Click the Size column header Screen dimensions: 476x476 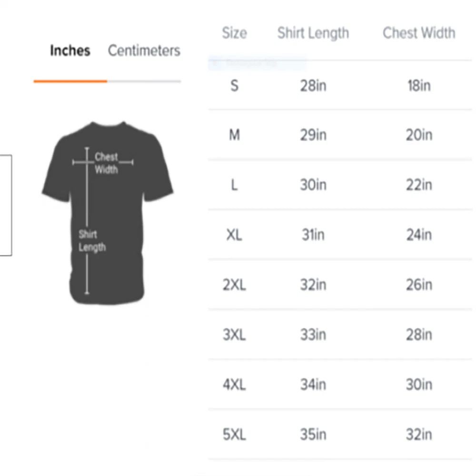coord(234,33)
